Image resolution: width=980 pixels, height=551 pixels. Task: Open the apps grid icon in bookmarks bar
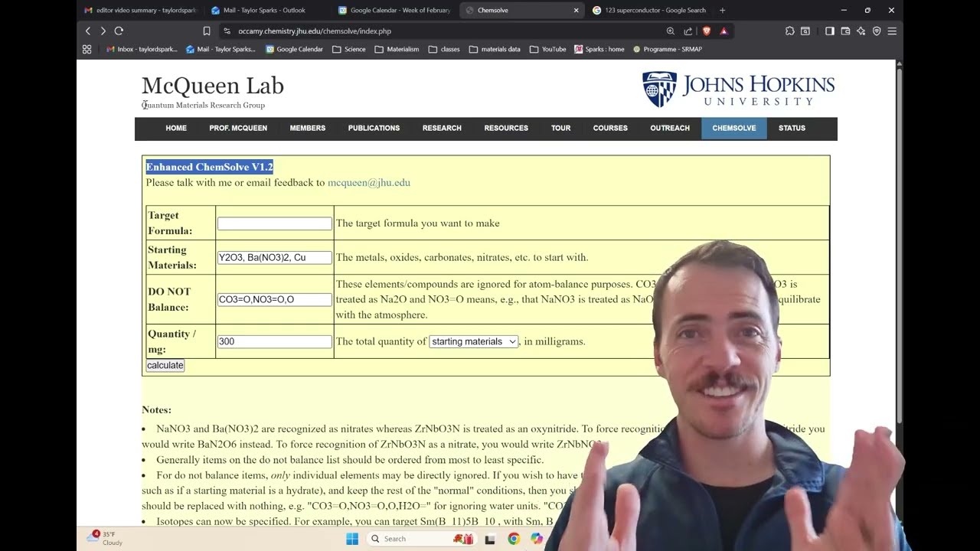click(87, 49)
